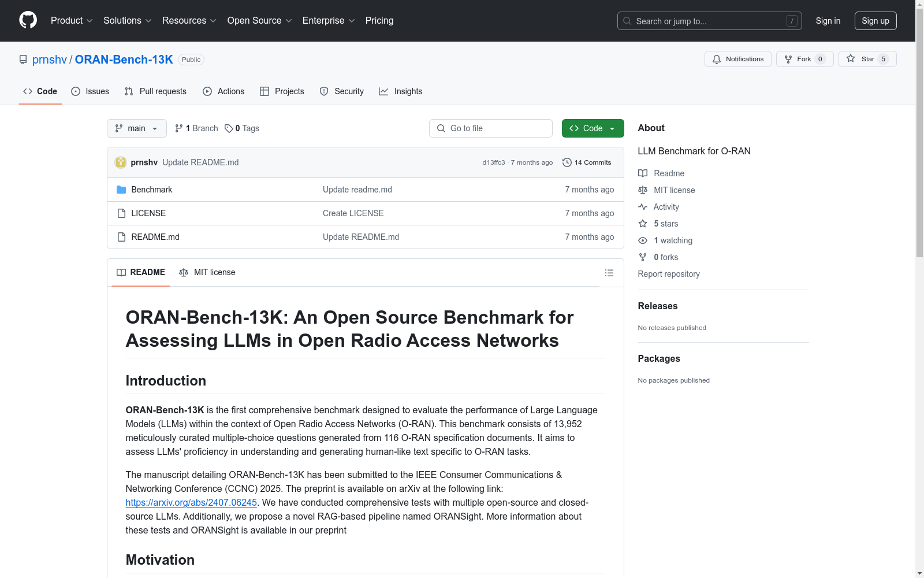Switch to the Projects tab

[282, 91]
